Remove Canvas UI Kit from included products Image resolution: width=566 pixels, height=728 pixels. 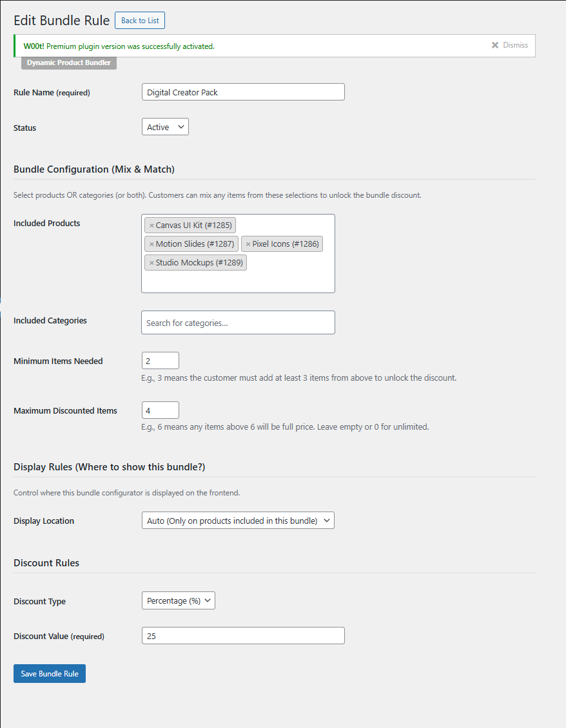(x=151, y=225)
